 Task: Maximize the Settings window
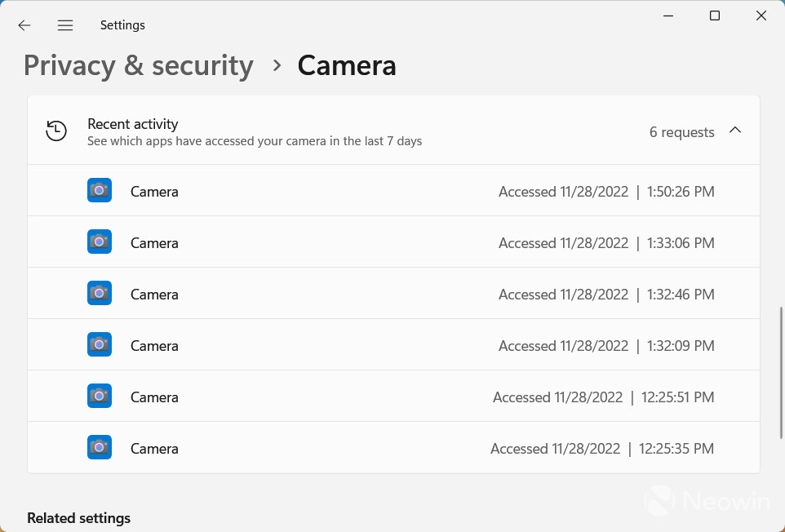point(715,16)
